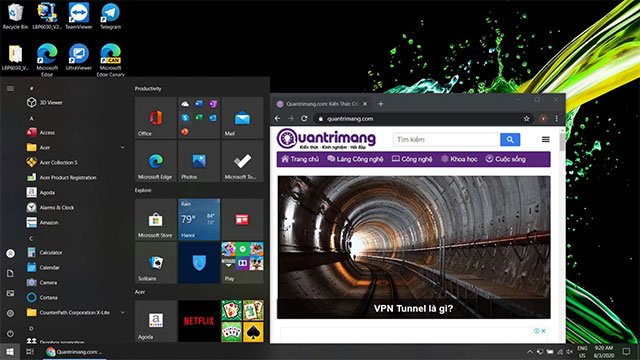The height and width of the screenshot is (360, 640).
Task: Click the volume icon in system tray
Action: click(569, 351)
